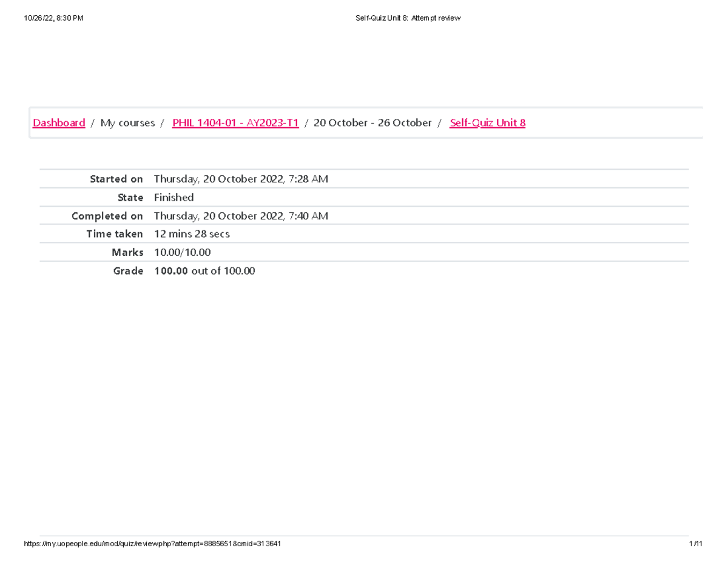Select the Marks value 10.00/10.00

tap(182, 252)
